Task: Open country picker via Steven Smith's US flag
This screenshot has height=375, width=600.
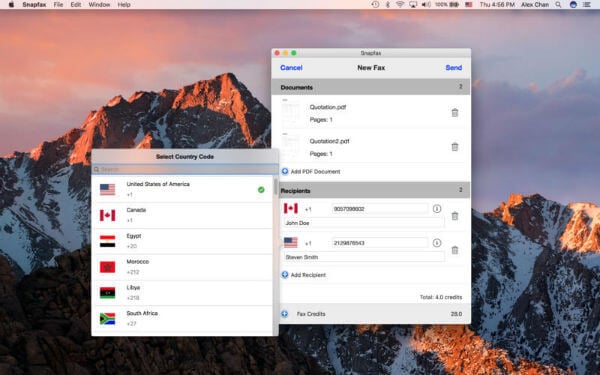Action: coord(291,243)
